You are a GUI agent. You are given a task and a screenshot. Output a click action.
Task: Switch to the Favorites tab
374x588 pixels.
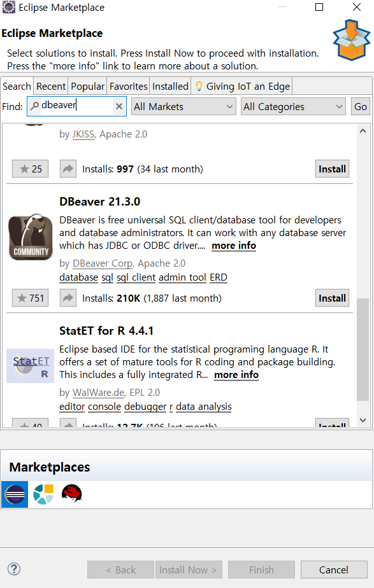(129, 87)
